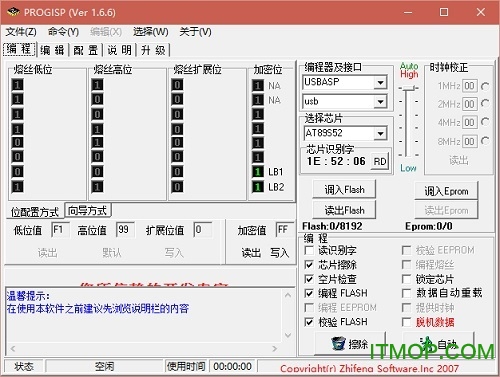Select the 位配置方式 tab
The image size is (500, 377).
[x=35, y=212]
